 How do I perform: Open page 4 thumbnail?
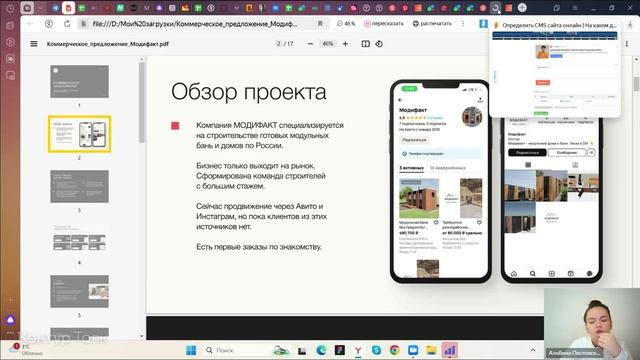80,239
